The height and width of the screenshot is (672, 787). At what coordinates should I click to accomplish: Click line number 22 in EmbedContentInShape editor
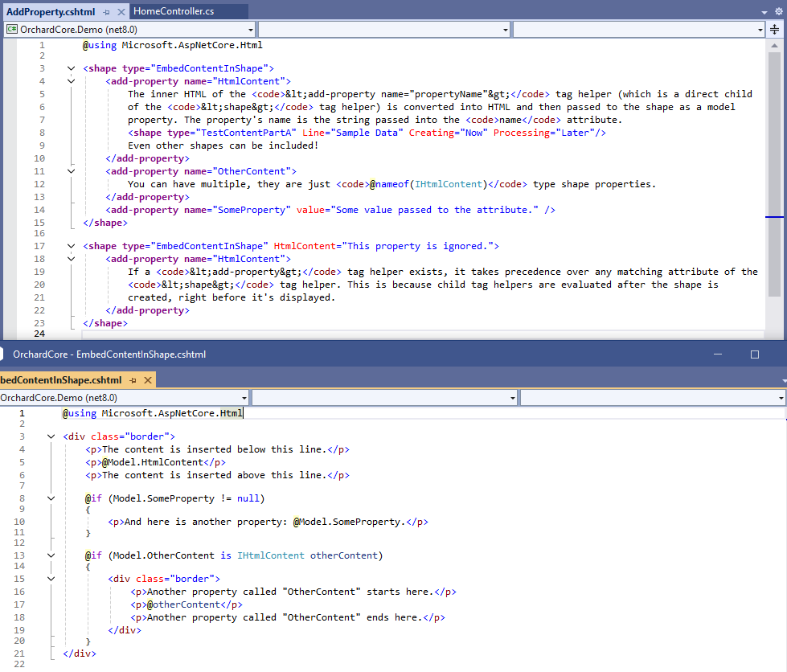pyautogui.click(x=19, y=664)
